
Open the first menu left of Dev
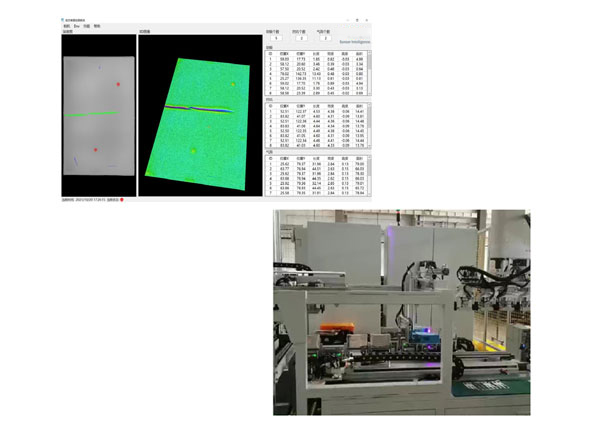click(66, 26)
